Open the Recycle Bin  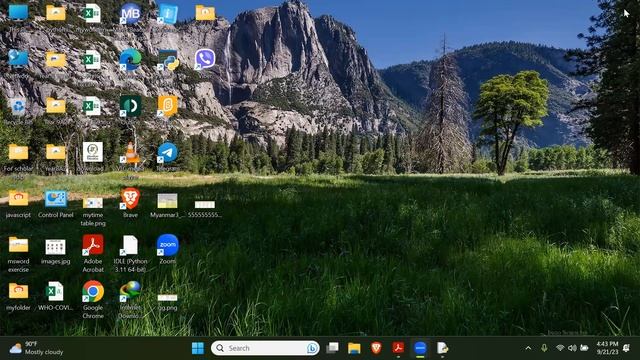pyautogui.click(x=18, y=107)
